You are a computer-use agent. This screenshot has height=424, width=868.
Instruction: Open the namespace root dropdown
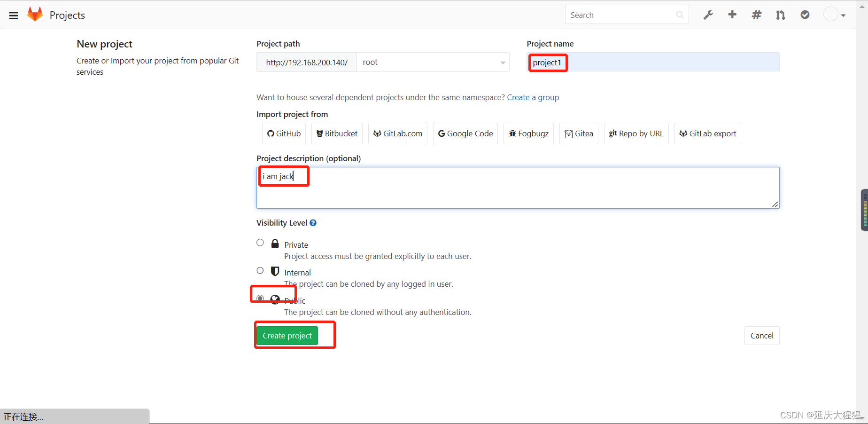[433, 62]
